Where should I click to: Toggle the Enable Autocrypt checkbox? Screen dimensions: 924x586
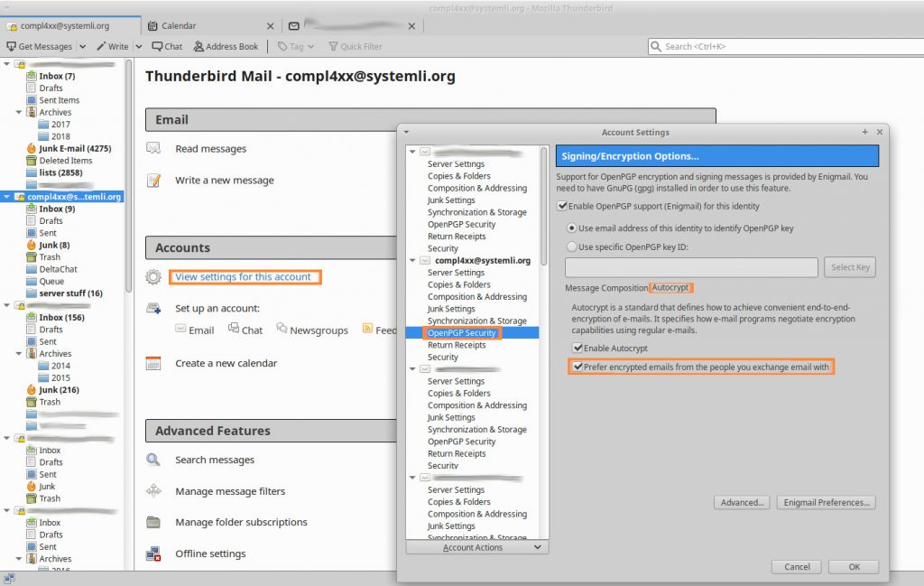577,348
